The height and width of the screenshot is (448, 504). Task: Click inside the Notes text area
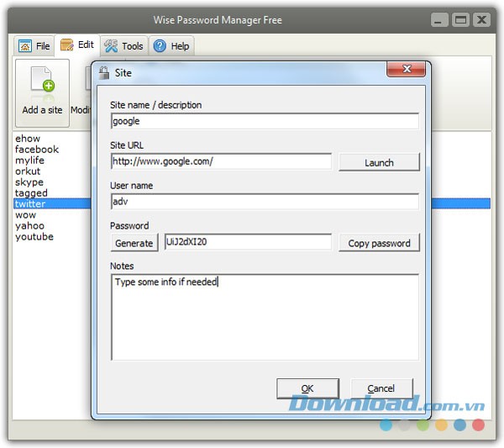click(265, 317)
